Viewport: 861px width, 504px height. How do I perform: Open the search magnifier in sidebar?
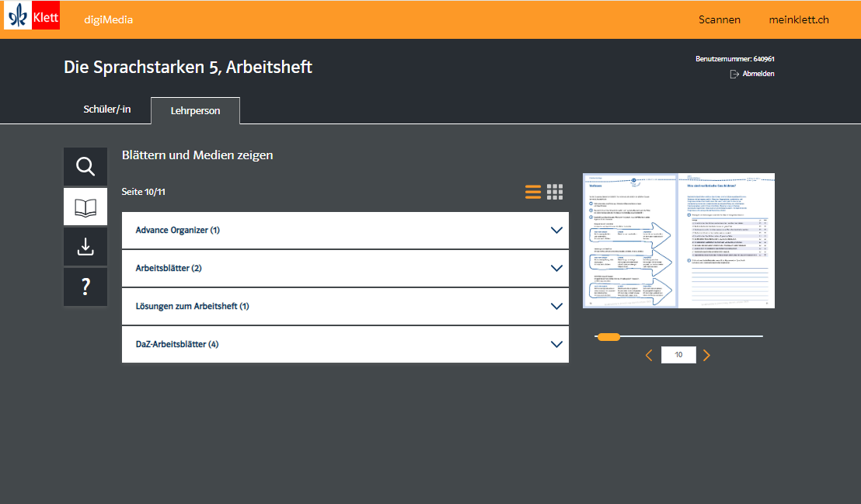85,166
